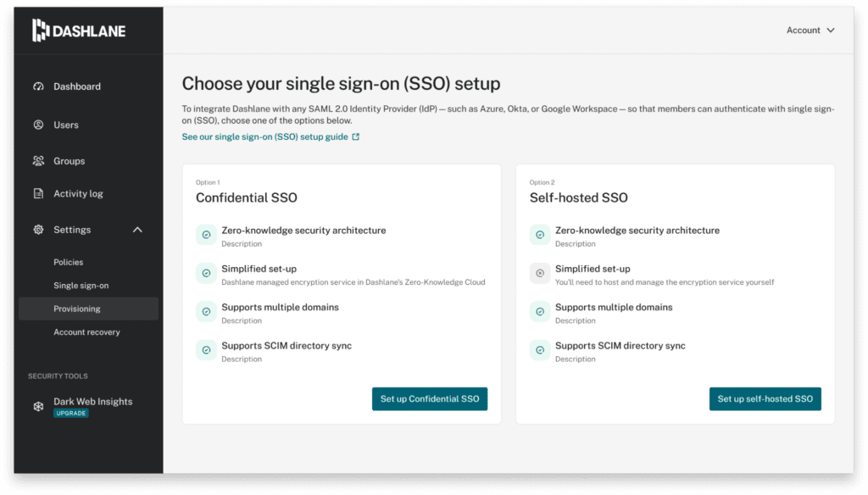The image size is (868, 495).
Task: Click the Groups people icon
Action: pyautogui.click(x=38, y=161)
